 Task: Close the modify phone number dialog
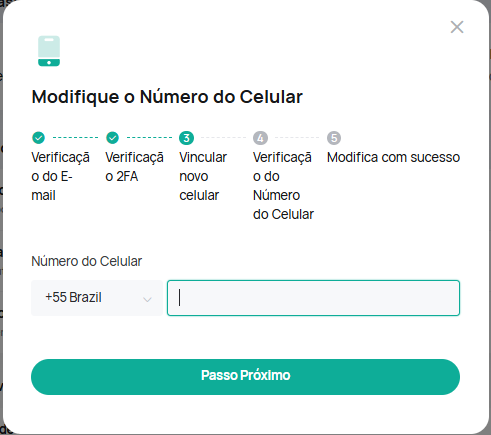click(x=457, y=27)
